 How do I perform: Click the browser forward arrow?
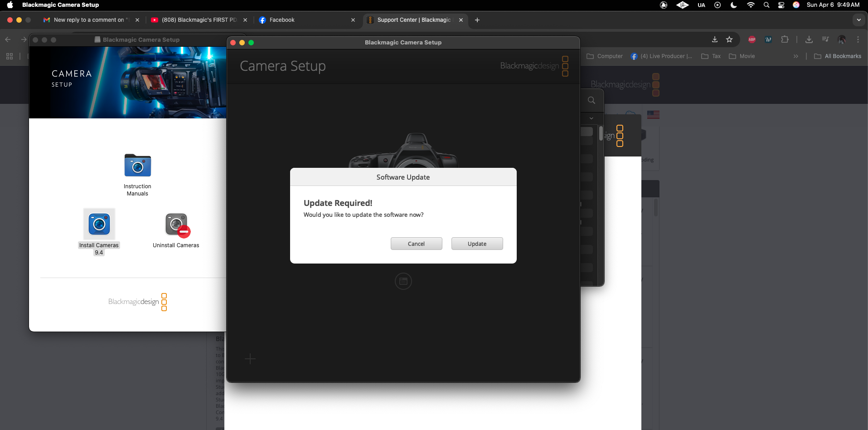[23, 39]
